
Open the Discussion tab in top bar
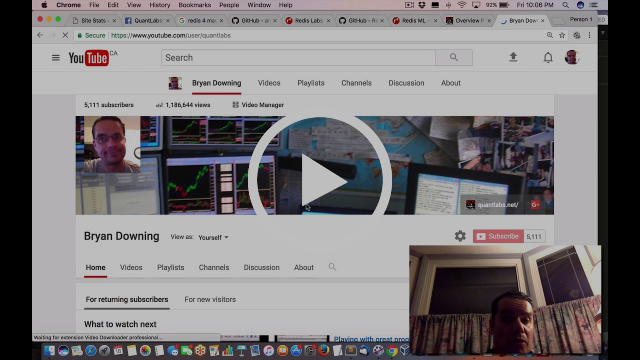(406, 83)
